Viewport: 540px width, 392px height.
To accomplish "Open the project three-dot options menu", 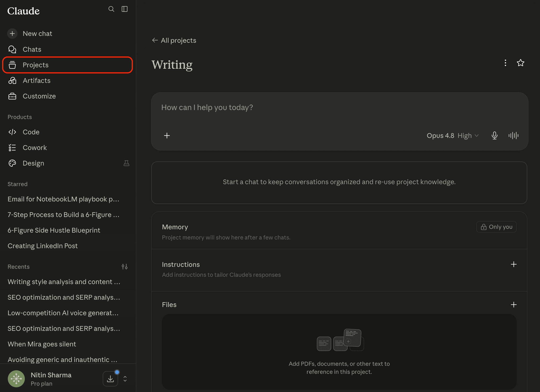I will [505, 63].
